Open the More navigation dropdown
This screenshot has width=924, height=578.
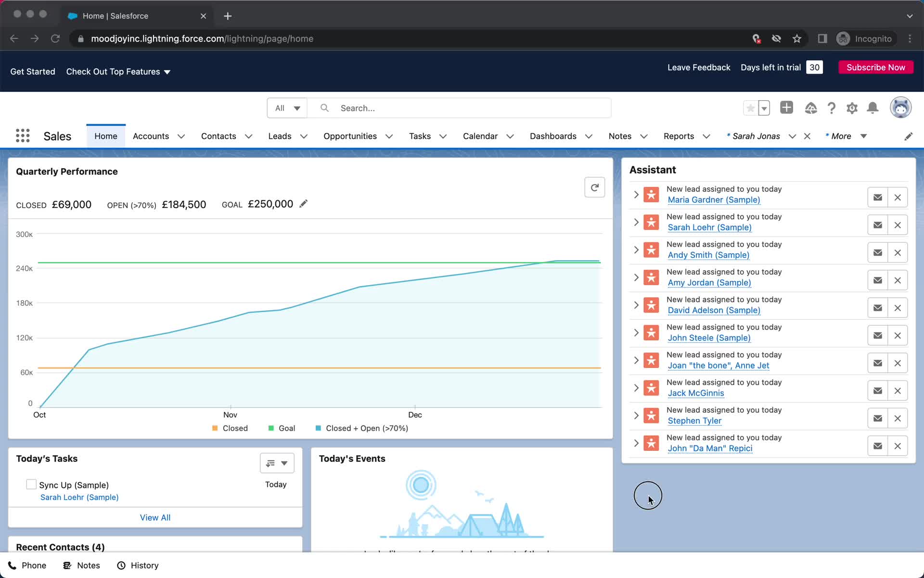click(846, 136)
